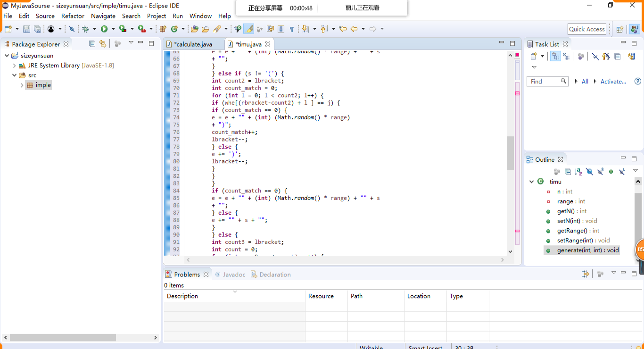Click the Skip All Breakpoints icon
The height and width of the screenshot is (349, 644).
(x=72, y=29)
